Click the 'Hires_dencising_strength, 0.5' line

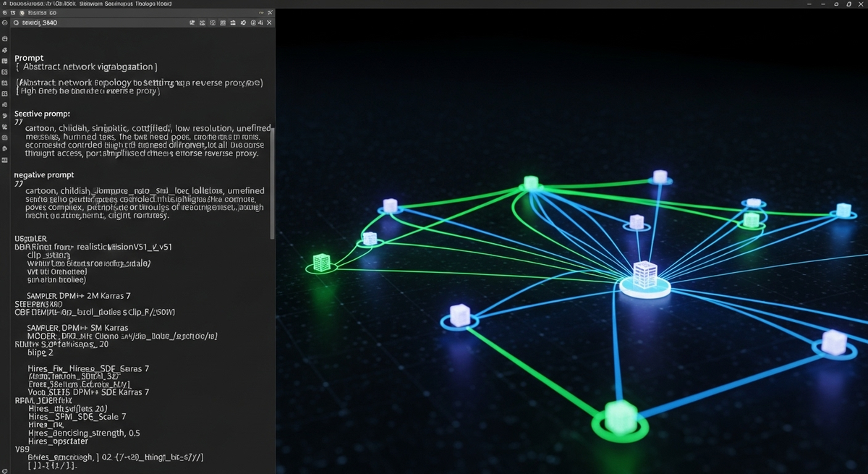coord(84,433)
